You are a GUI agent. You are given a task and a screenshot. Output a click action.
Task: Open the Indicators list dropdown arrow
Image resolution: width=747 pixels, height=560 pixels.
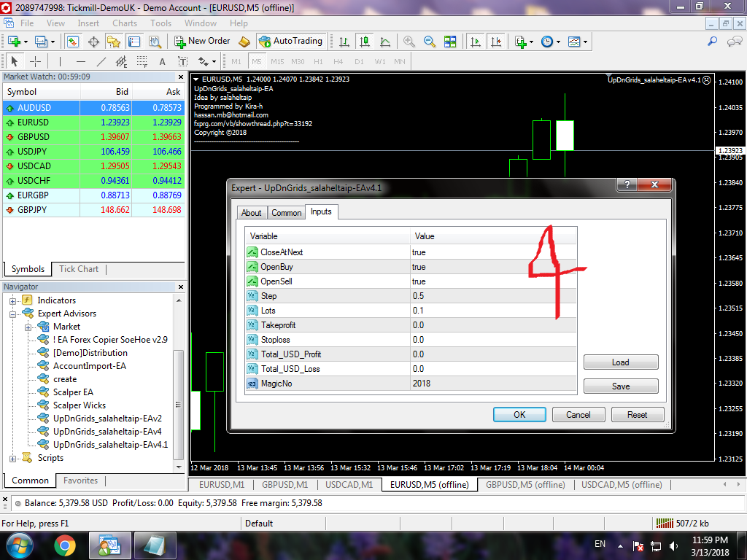pos(532,42)
